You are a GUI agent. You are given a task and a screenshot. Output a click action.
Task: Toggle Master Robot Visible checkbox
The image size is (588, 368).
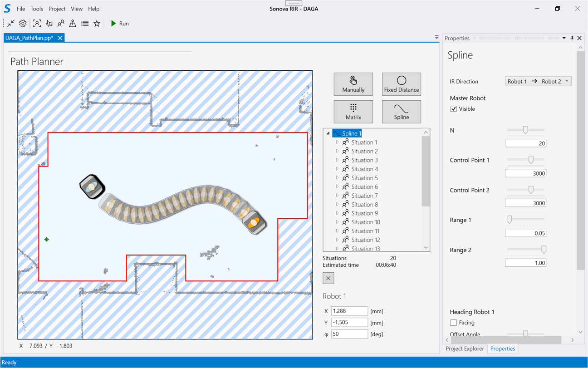point(453,109)
